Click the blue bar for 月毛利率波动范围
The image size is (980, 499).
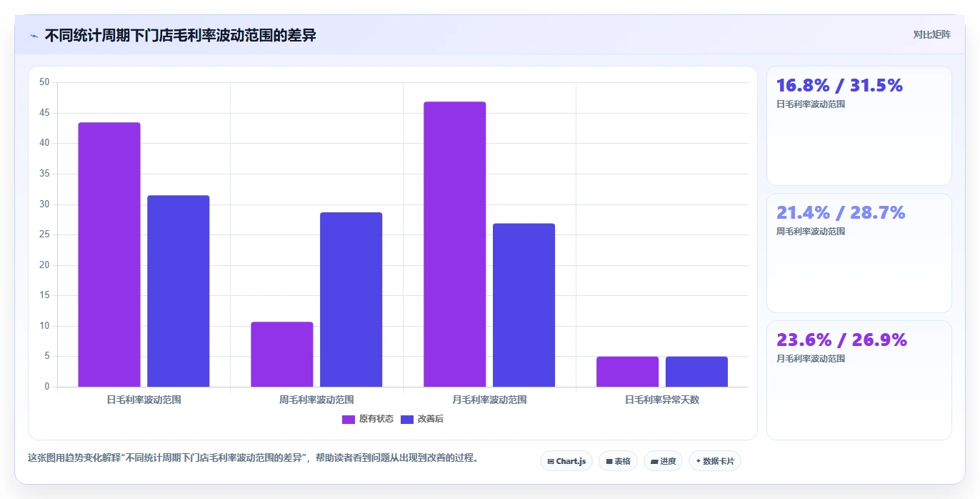point(524,305)
